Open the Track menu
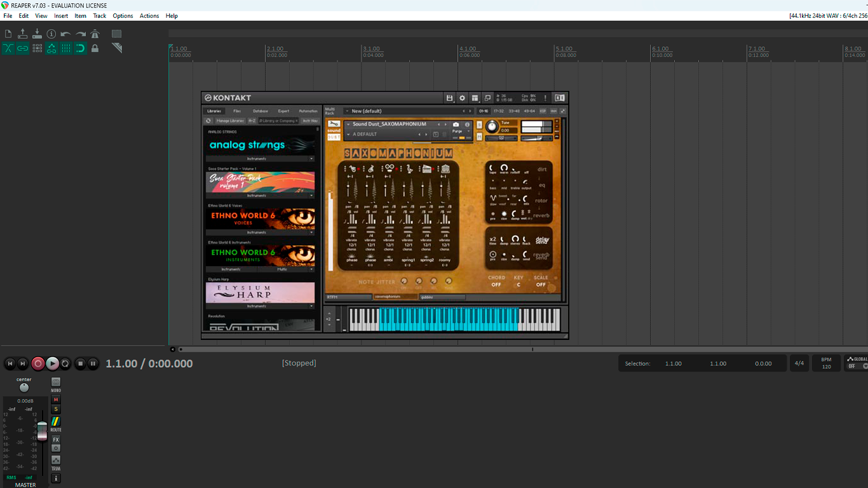The height and width of the screenshot is (488, 868). (100, 16)
